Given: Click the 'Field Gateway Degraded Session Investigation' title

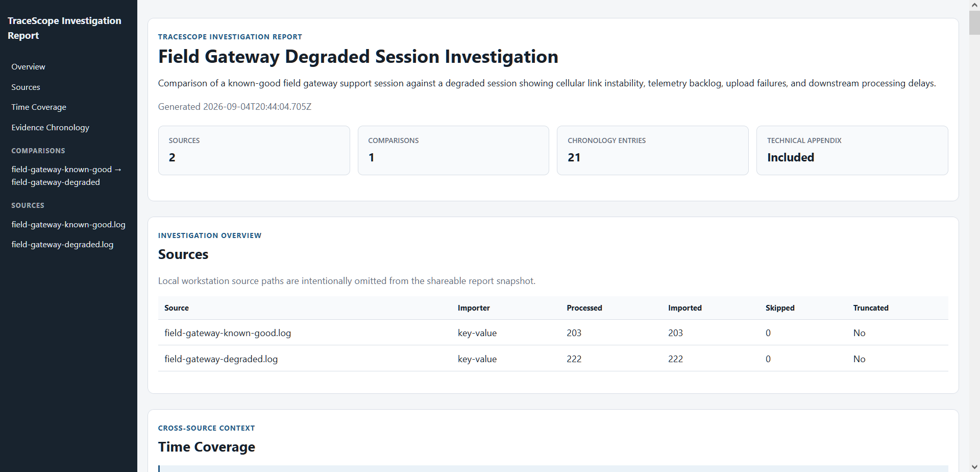Looking at the screenshot, I should (358, 57).
